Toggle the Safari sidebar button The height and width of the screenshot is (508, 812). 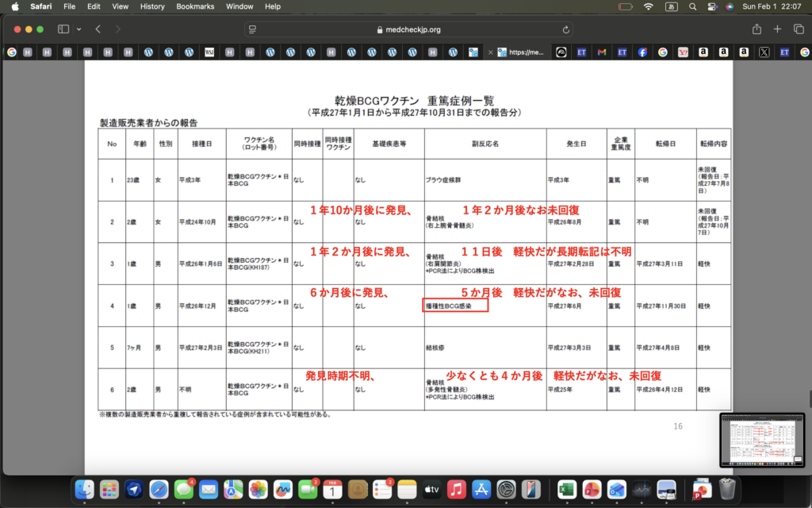tap(63, 29)
